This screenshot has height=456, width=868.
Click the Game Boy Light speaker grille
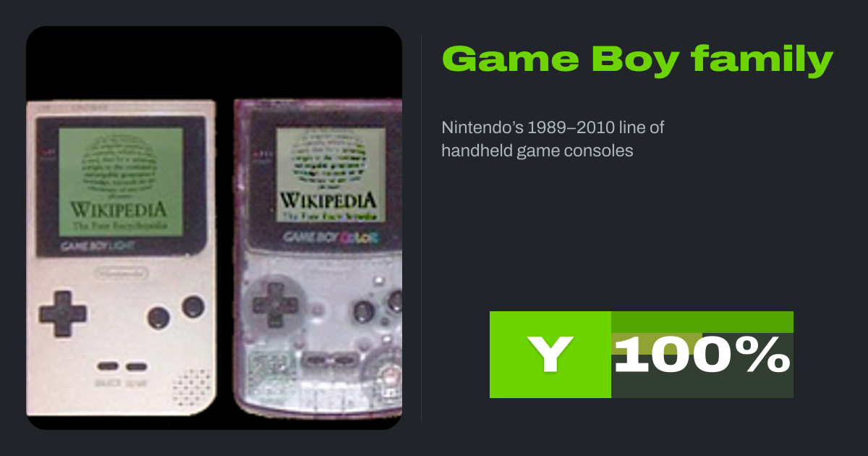click(x=192, y=387)
